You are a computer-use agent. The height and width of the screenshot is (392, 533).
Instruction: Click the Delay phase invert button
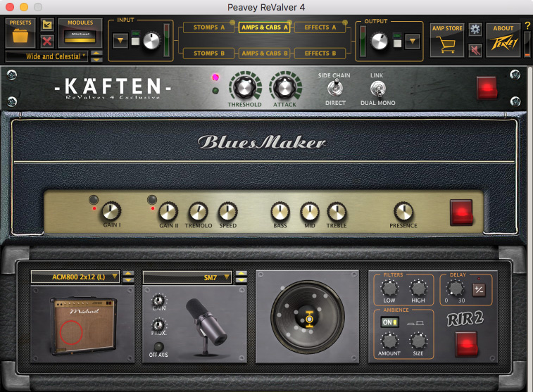tap(479, 290)
